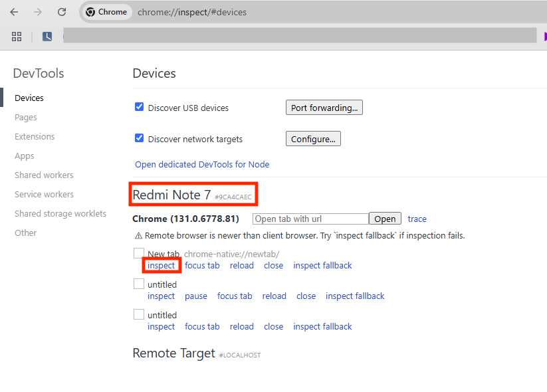Go to Shared storage worklets
The width and height of the screenshot is (547, 392).
point(60,213)
